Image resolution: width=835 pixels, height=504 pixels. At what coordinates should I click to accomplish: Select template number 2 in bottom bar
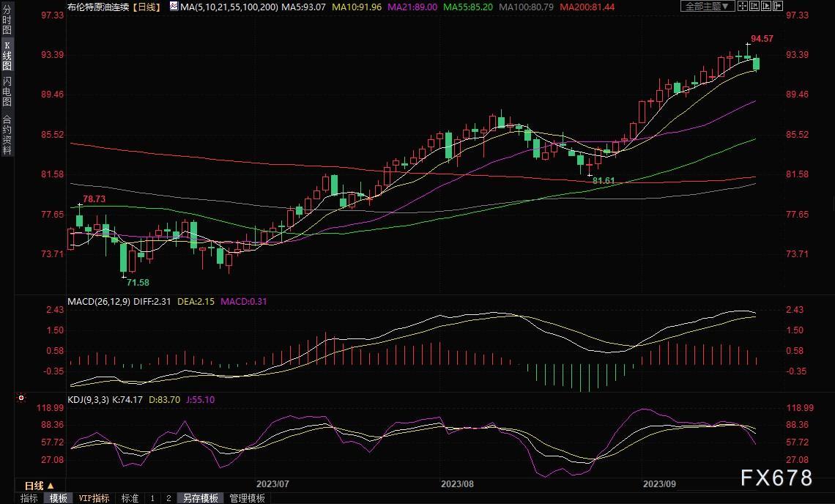pos(168,498)
